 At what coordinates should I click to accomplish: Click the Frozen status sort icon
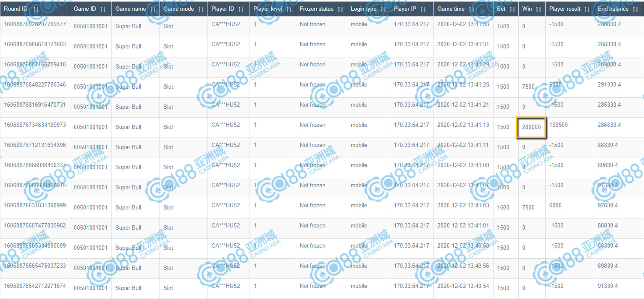[340, 9]
